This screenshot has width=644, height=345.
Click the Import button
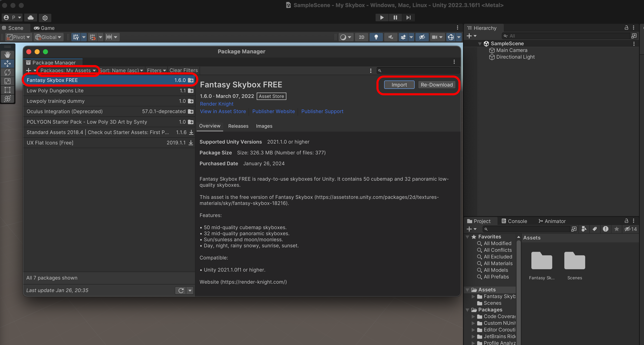point(399,85)
